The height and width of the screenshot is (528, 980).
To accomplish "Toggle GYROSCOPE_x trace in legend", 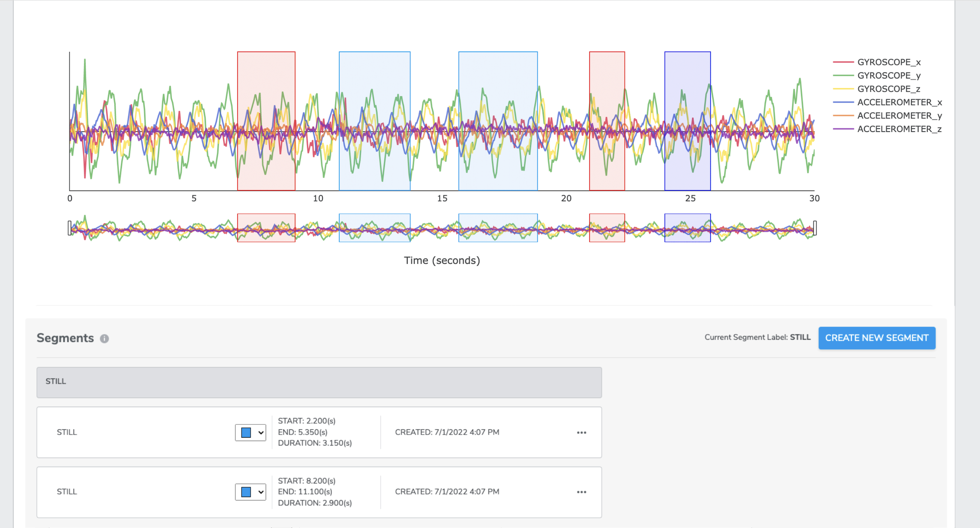I will (x=888, y=62).
